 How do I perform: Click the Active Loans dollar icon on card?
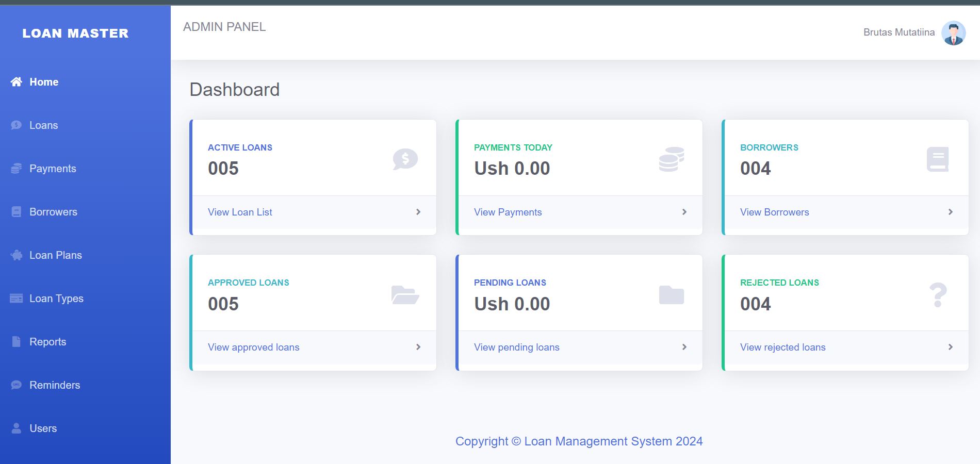(405, 159)
